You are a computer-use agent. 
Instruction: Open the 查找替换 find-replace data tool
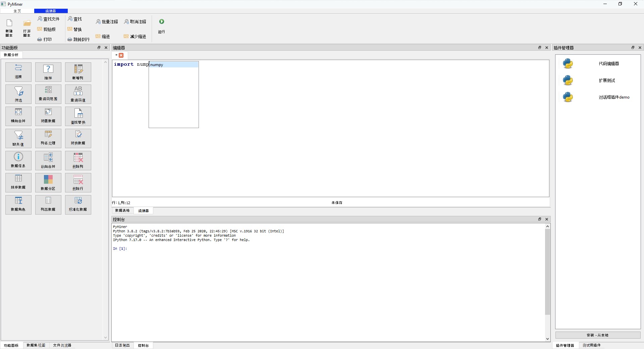click(78, 116)
